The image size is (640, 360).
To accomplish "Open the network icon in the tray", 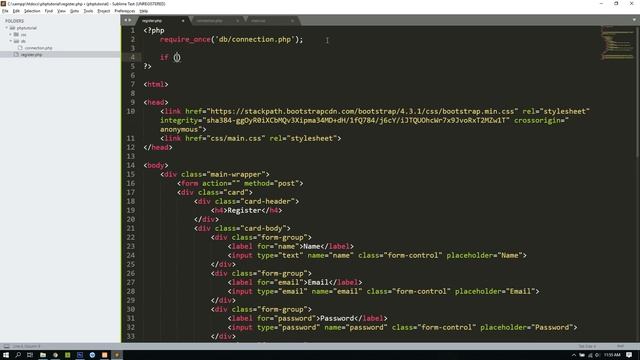I will click(590, 355).
